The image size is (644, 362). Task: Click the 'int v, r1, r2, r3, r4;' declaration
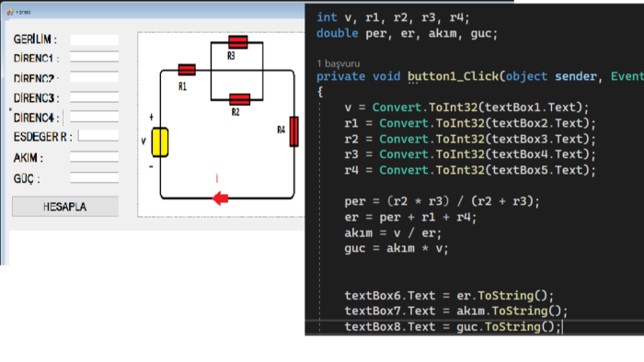pyautogui.click(x=393, y=17)
